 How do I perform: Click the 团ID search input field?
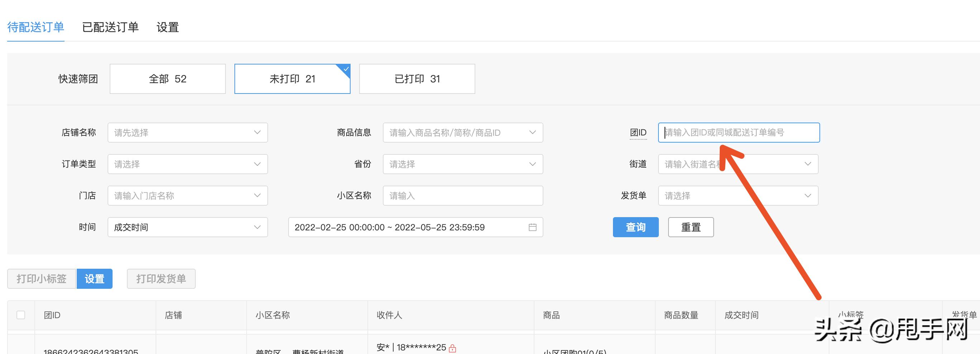pos(738,133)
